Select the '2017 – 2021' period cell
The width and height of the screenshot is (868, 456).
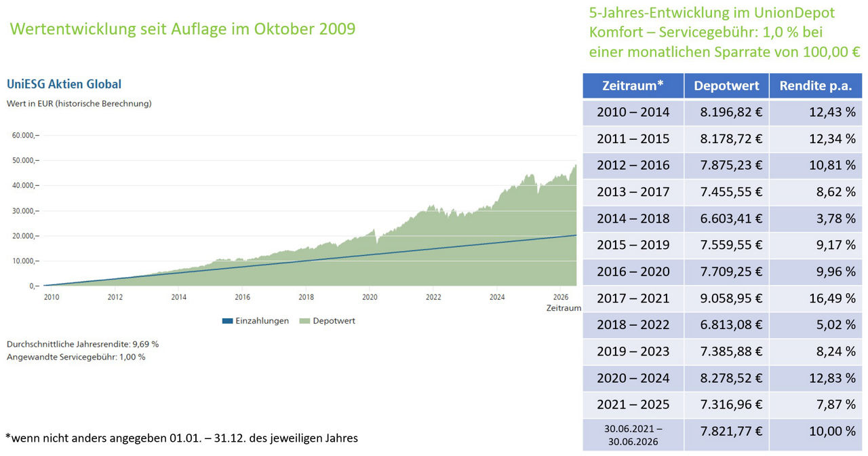pyautogui.click(x=633, y=298)
